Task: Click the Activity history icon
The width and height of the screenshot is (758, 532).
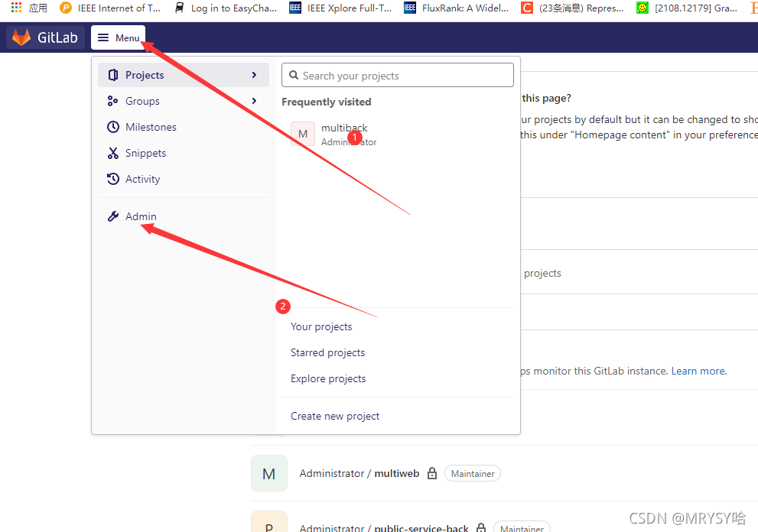Action: tap(113, 180)
